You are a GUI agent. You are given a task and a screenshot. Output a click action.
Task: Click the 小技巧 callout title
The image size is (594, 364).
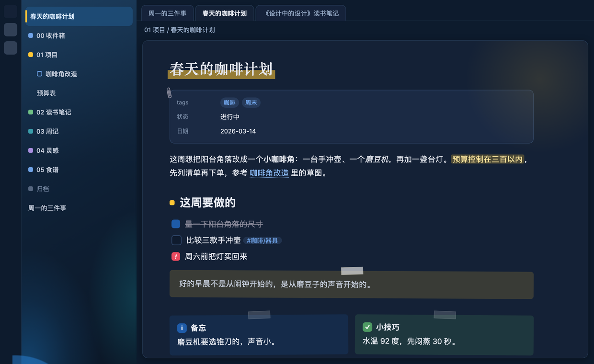pos(388,327)
